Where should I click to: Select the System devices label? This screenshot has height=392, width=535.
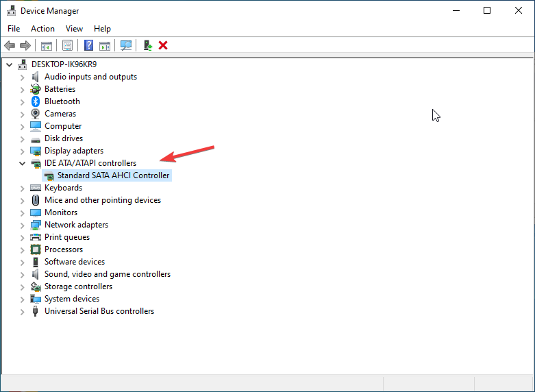(x=72, y=299)
